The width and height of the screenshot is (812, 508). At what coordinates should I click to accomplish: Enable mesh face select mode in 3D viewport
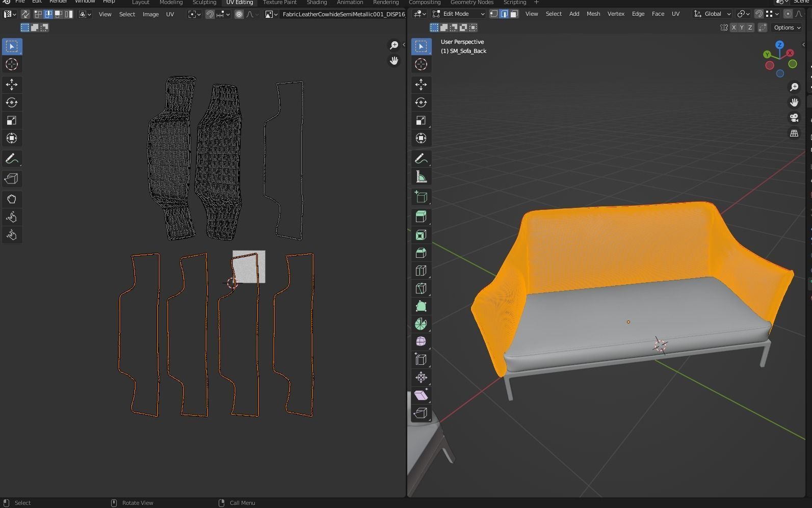pyautogui.click(x=514, y=14)
